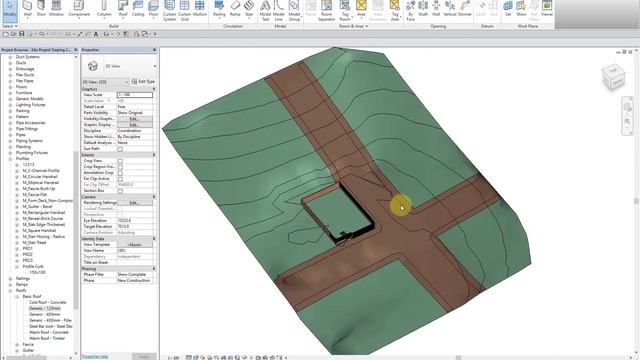The width and height of the screenshot is (640, 360).
Task: Toggle Crop Region Visible checkbox
Action: point(120,167)
